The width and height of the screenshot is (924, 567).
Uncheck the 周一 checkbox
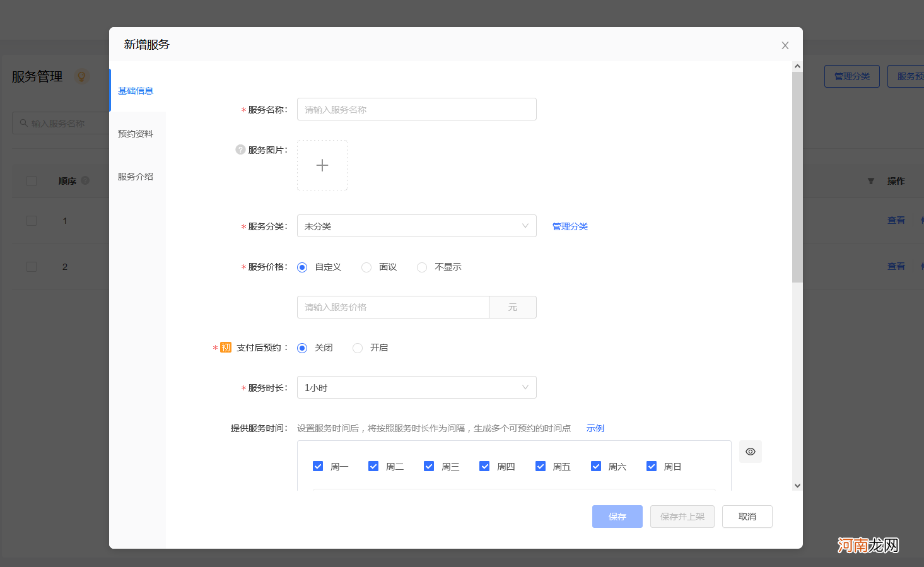point(318,466)
